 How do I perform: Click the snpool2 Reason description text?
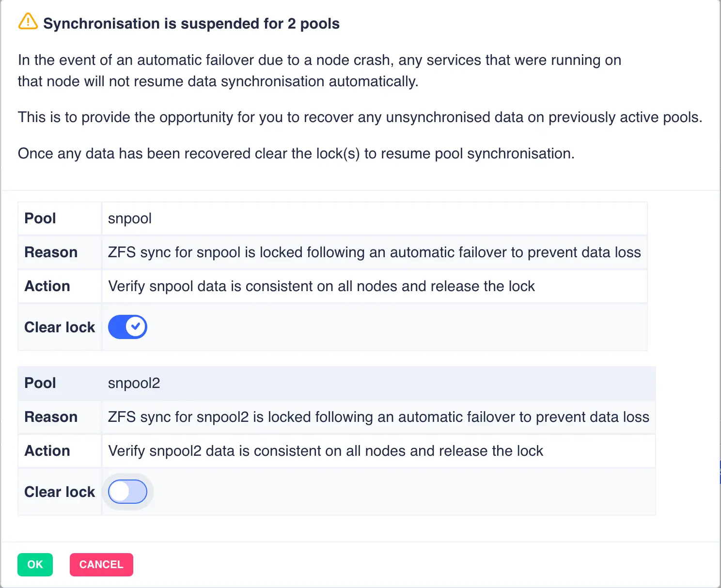(378, 417)
